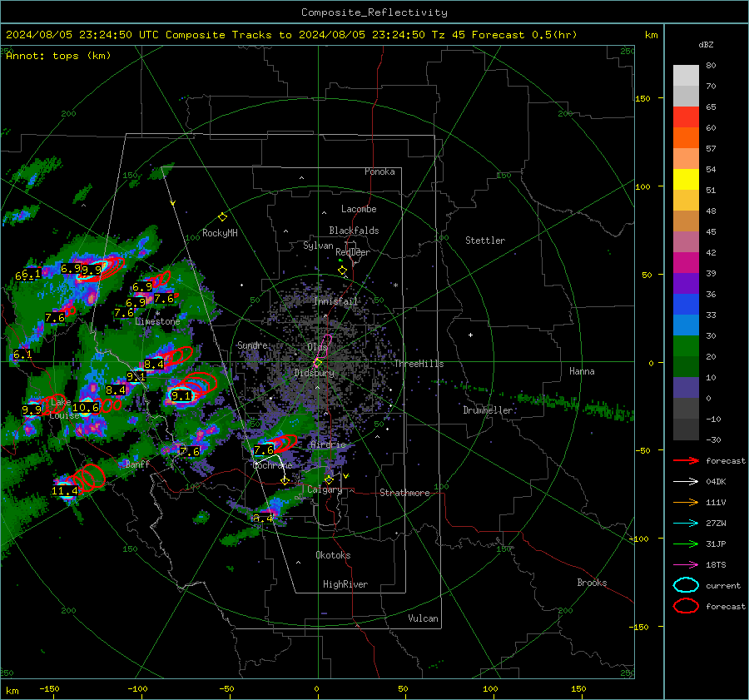The height and width of the screenshot is (700, 749).
Task: Click the Calgary city label
Action: (325, 489)
